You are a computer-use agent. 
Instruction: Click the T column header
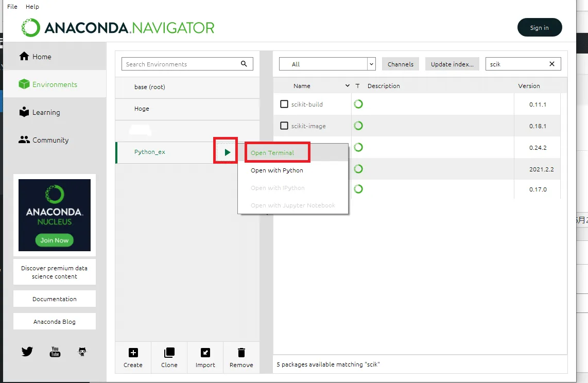click(x=357, y=86)
